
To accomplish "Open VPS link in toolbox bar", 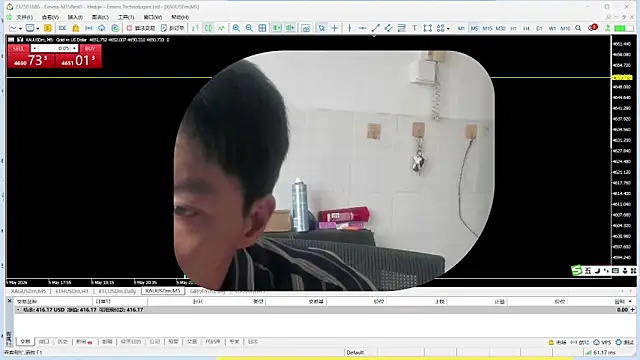I will (602, 342).
